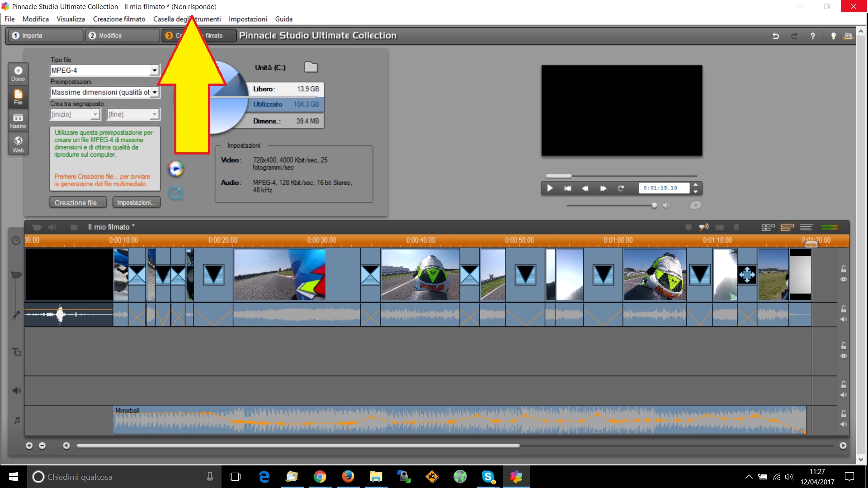Expand the Tipo file MPEG-4 dropdown
The width and height of the screenshot is (868, 488).
155,70
